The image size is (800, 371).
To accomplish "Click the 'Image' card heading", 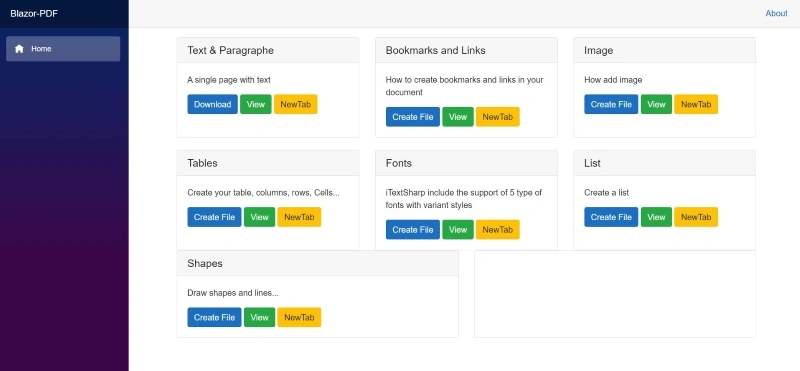I will pyautogui.click(x=598, y=51).
